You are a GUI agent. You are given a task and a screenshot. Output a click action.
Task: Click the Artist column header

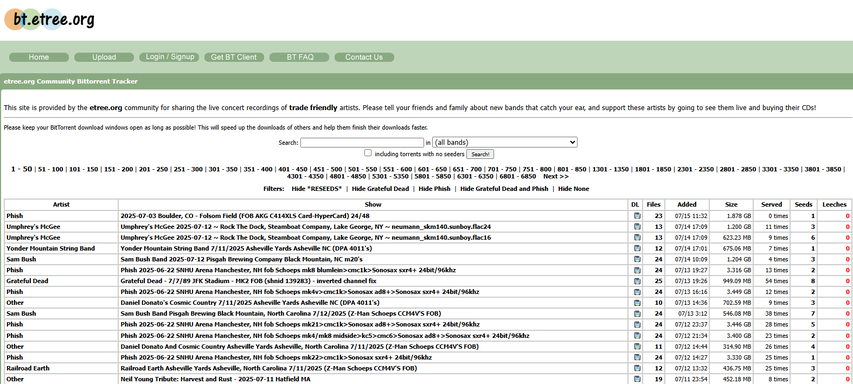pos(61,205)
